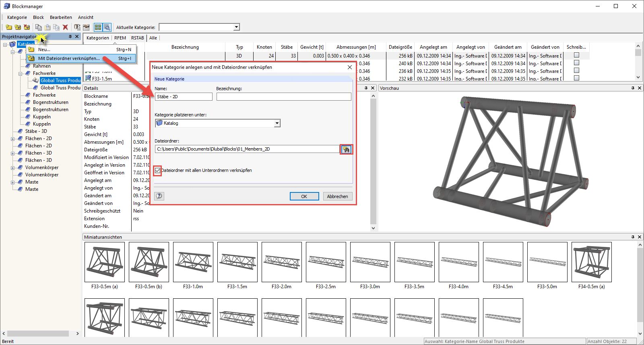This screenshot has width=644, height=345.
Task: Click the Details panel vertical scrollbar
Action: 373,162
